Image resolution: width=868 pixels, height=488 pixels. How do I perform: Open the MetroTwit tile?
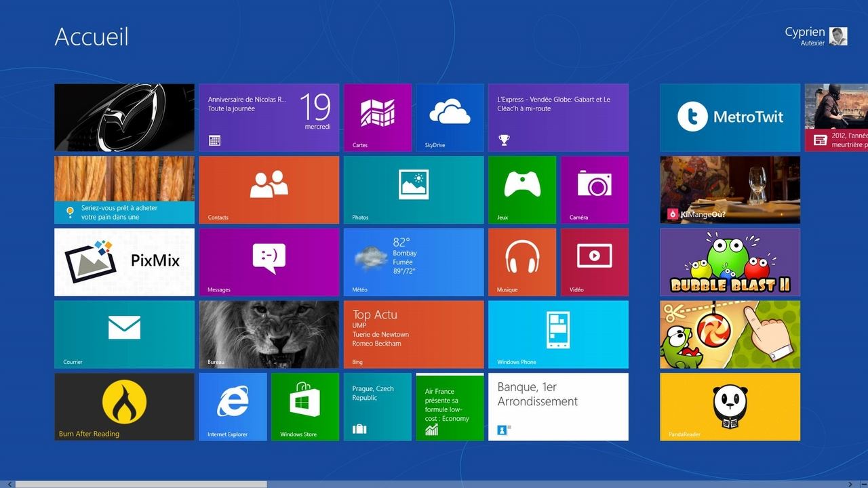click(x=730, y=117)
